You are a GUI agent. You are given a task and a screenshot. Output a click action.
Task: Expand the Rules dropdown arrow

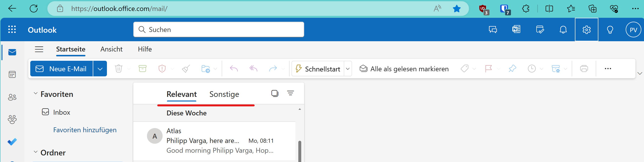tap(565, 69)
